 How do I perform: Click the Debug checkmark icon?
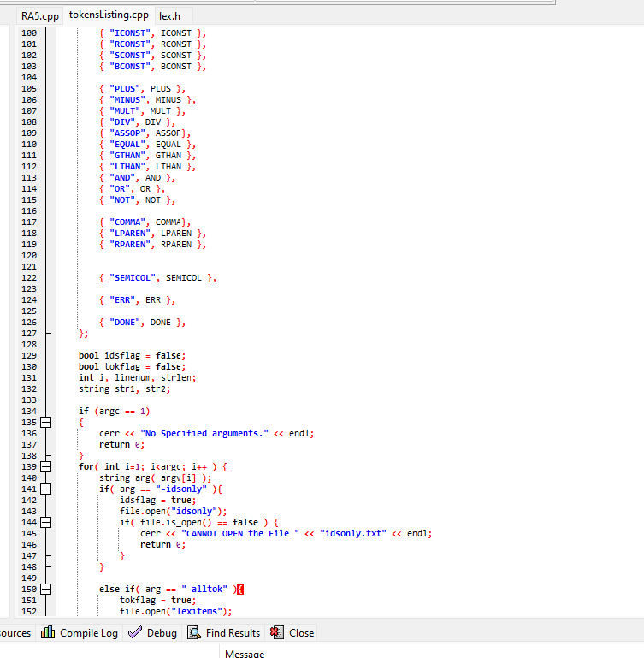click(135, 632)
